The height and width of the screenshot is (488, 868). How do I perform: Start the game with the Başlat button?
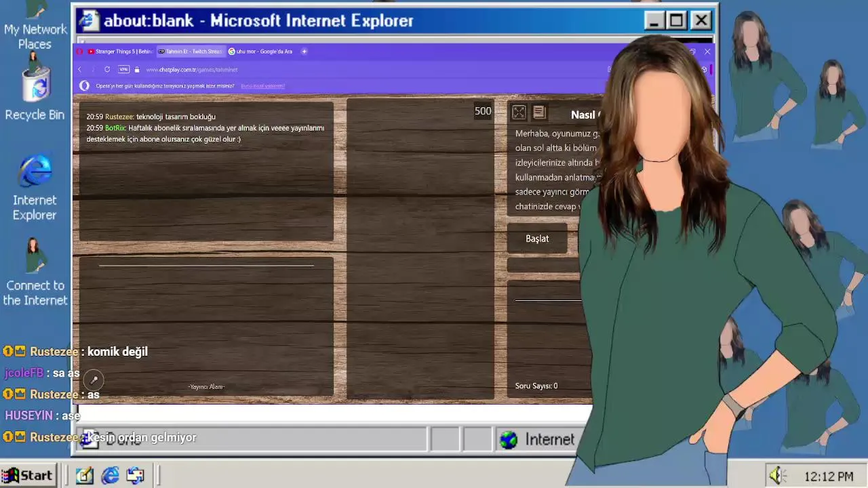point(537,239)
